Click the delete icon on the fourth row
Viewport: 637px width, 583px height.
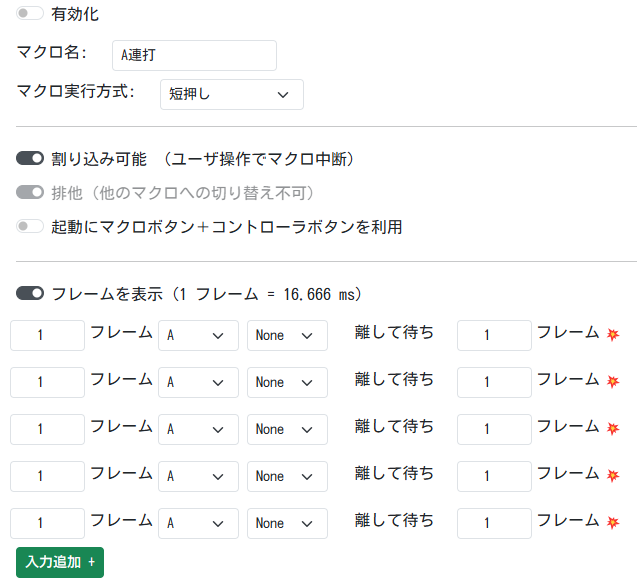pyautogui.click(x=613, y=475)
